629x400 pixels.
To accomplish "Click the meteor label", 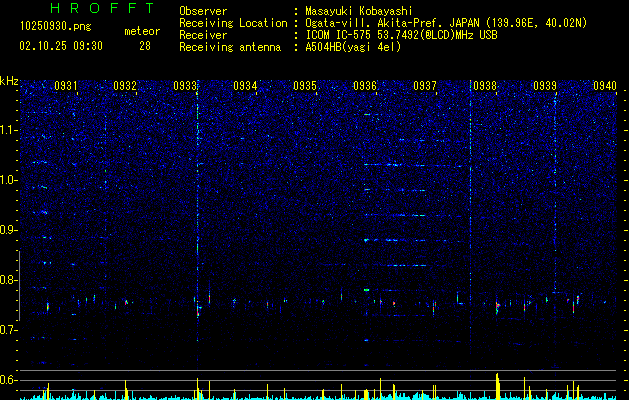I will (x=142, y=31).
